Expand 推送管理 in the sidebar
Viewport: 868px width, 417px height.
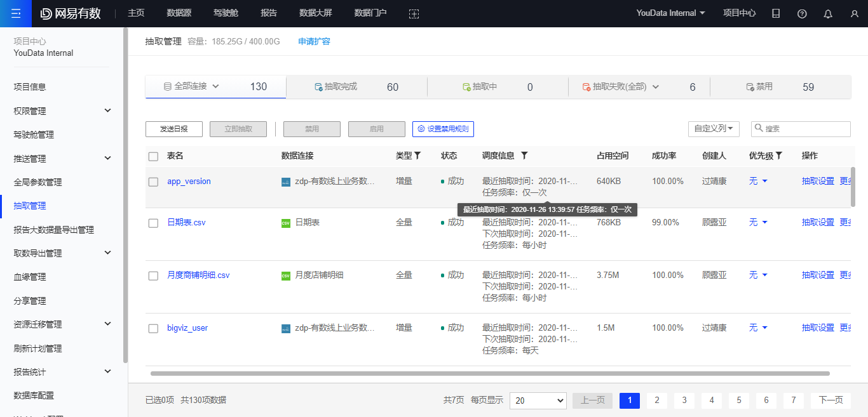(x=107, y=158)
